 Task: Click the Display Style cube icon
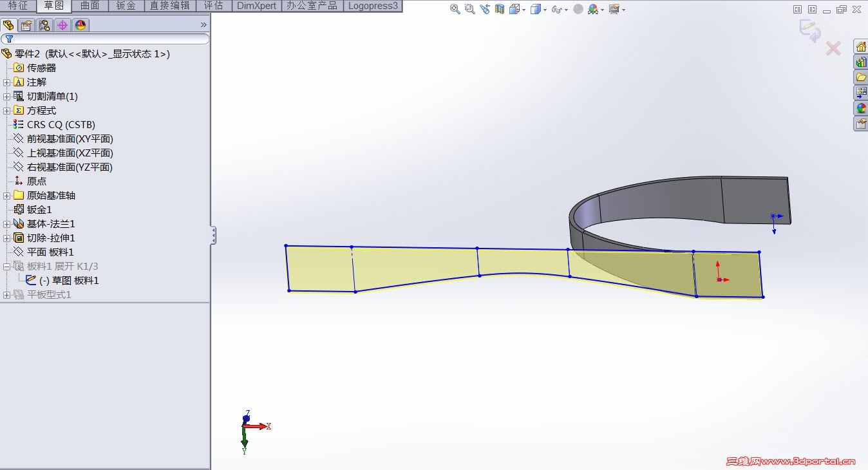534,9
